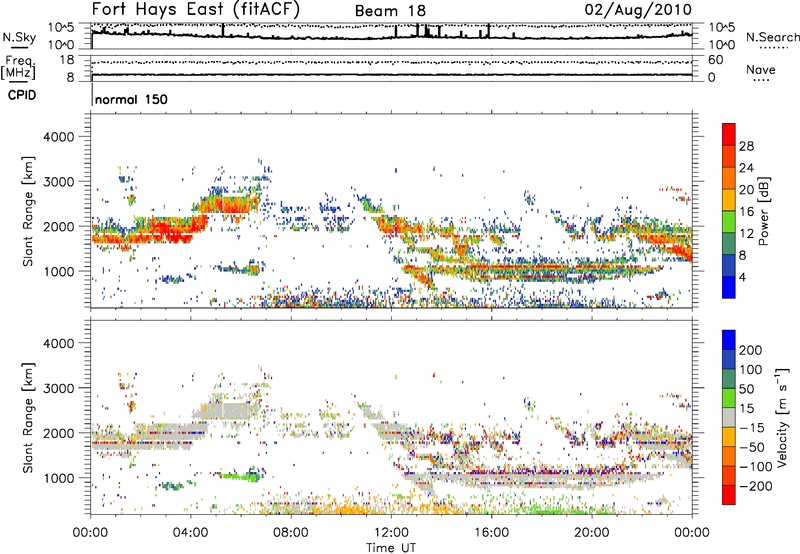Click the '2000' tick in velocity panel
800x554 pixels.
coord(59,433)
